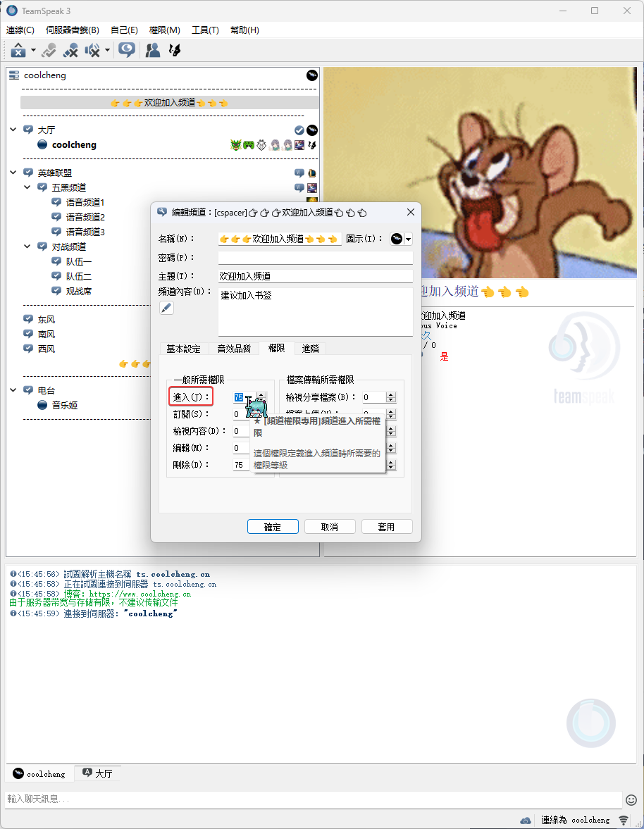Image resolution: width=644 pixels, height=829 pixels.
Task: Click the 確定 button
Action: (273, 527)
